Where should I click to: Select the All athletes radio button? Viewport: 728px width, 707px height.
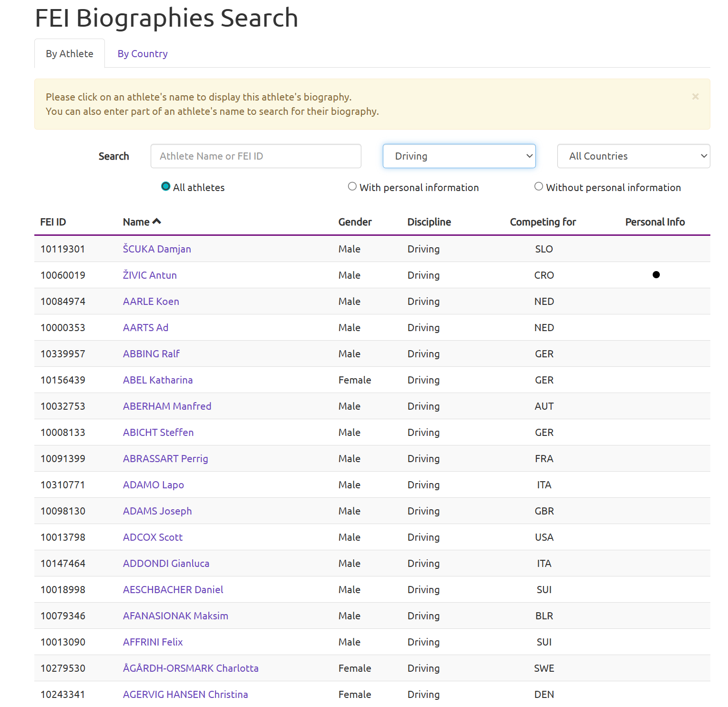[x=165, y=187]
